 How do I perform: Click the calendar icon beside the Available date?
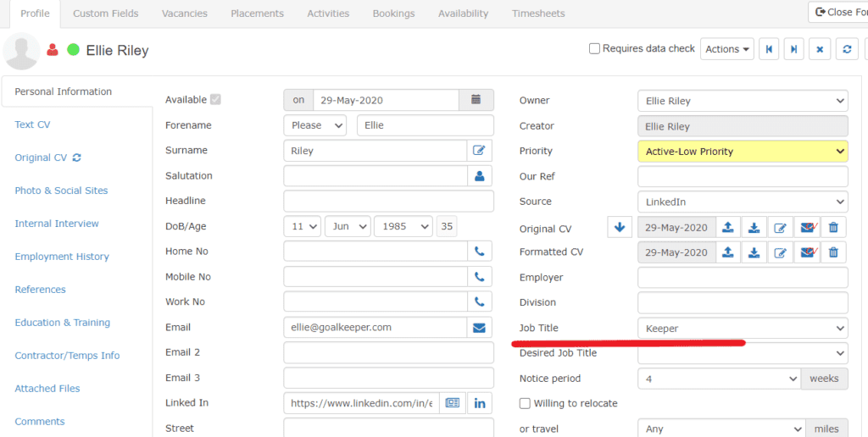(x=476, y=100)
